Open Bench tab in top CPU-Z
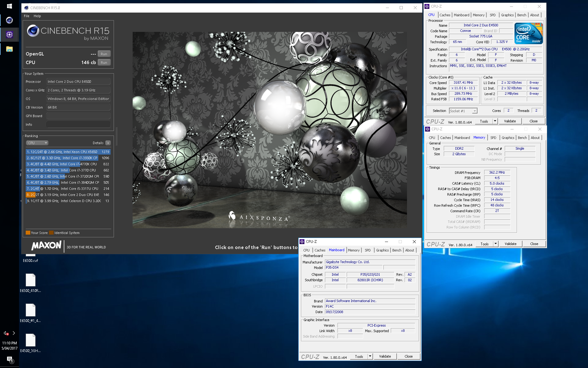 [x=522, y=15]
